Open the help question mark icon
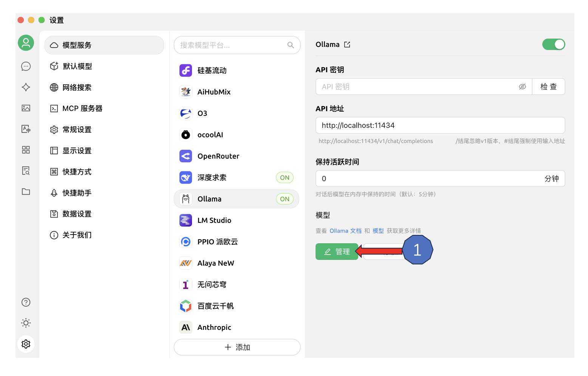Image resolution: width=588 pixels, height=376 pixels. (x=26, y=302)
